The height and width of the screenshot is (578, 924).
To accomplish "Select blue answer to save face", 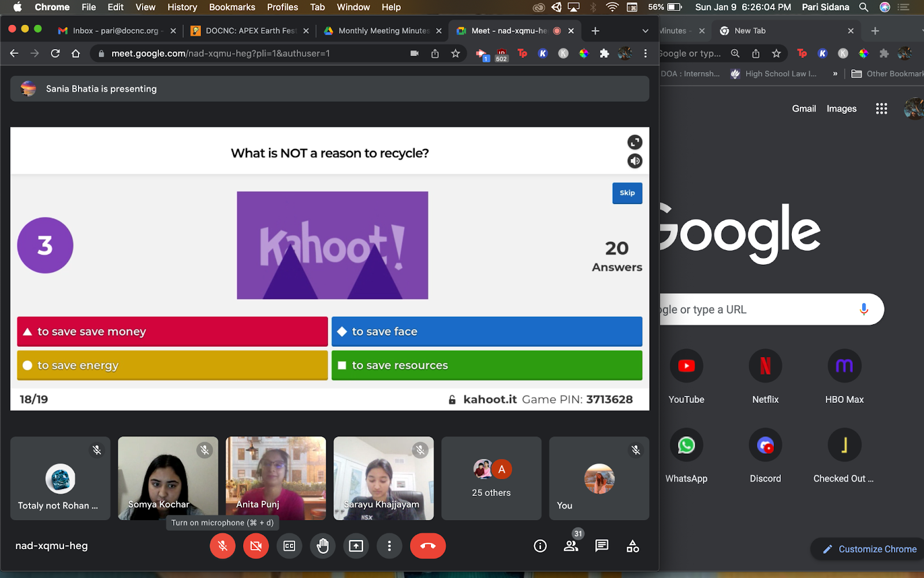I will 487,331.
